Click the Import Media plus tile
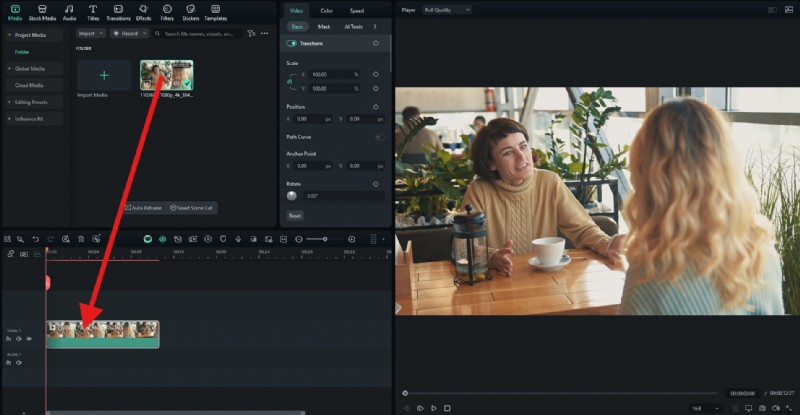 pos(104,75)
